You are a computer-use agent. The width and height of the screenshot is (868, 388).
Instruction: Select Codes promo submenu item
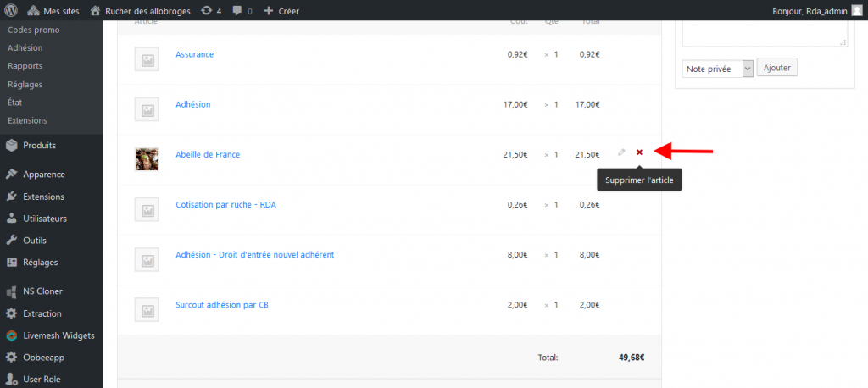32,30
